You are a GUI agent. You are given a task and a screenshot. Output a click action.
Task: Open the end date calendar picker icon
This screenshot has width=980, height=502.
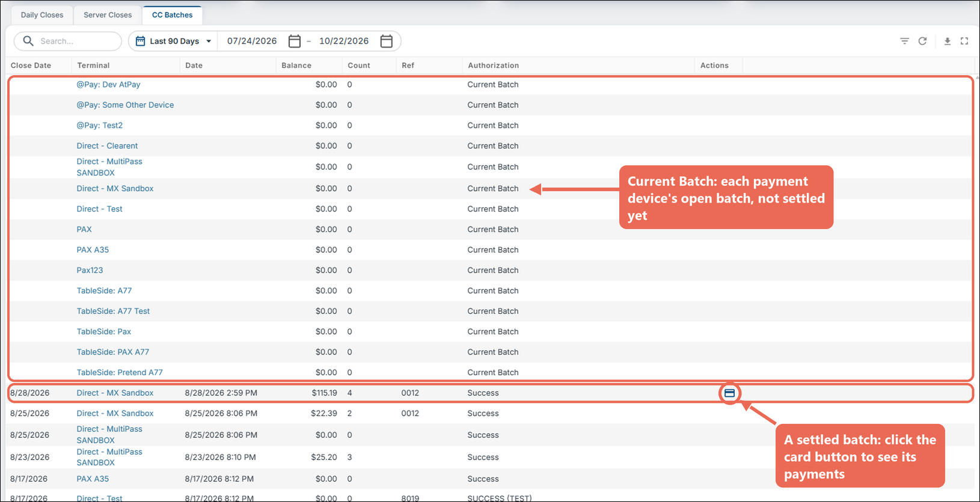pos(387,41)
